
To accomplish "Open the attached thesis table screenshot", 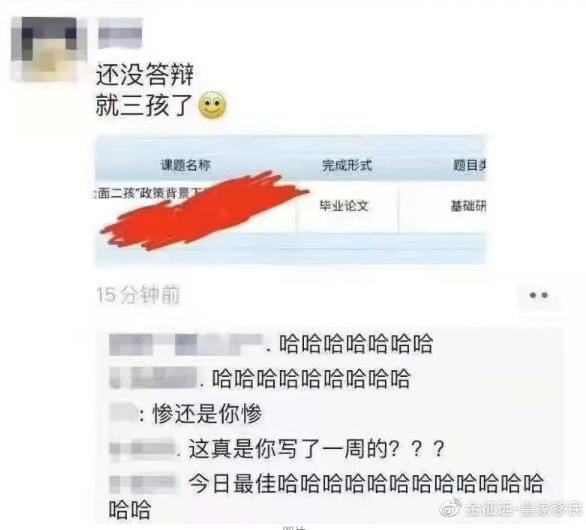I will [290, 200].
